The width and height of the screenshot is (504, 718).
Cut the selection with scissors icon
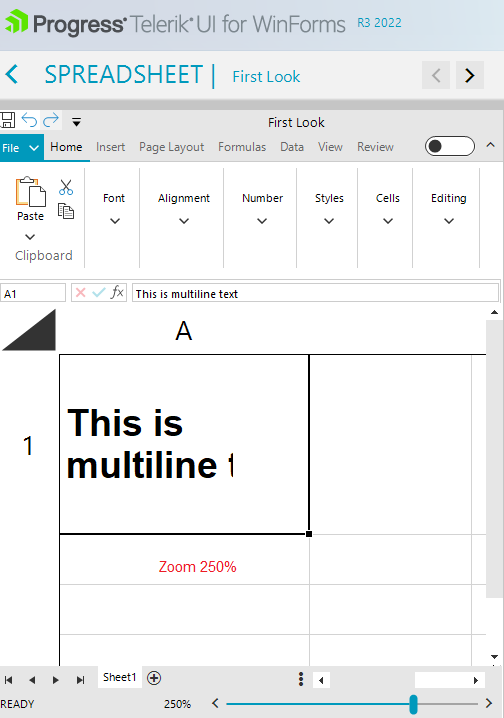[x=66, y=187]
